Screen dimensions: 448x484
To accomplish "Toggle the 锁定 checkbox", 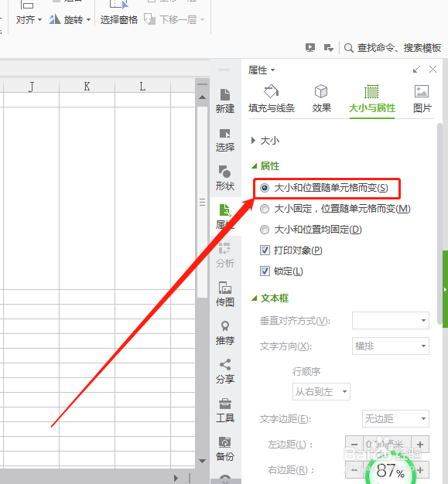I will click(x=265, y=271).
